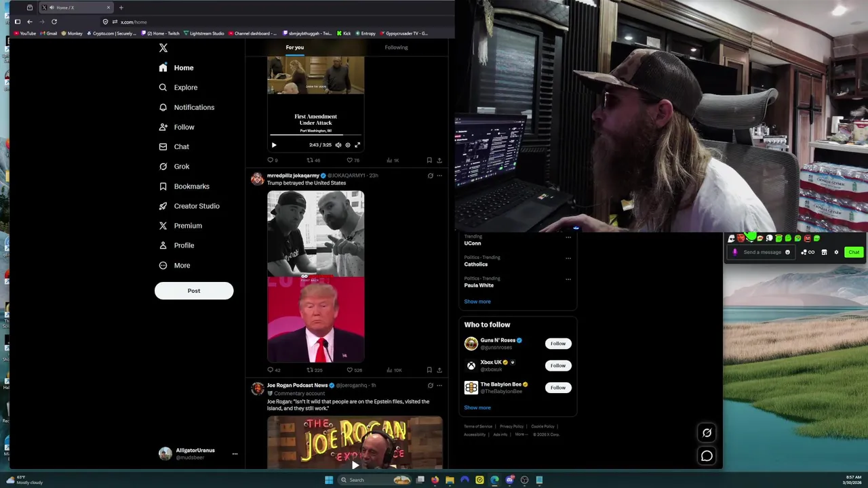Click the Profile person icon in the sidebar
Image resolution: width=868 pixels, height=488 pixels.
(x=163, y=245)
